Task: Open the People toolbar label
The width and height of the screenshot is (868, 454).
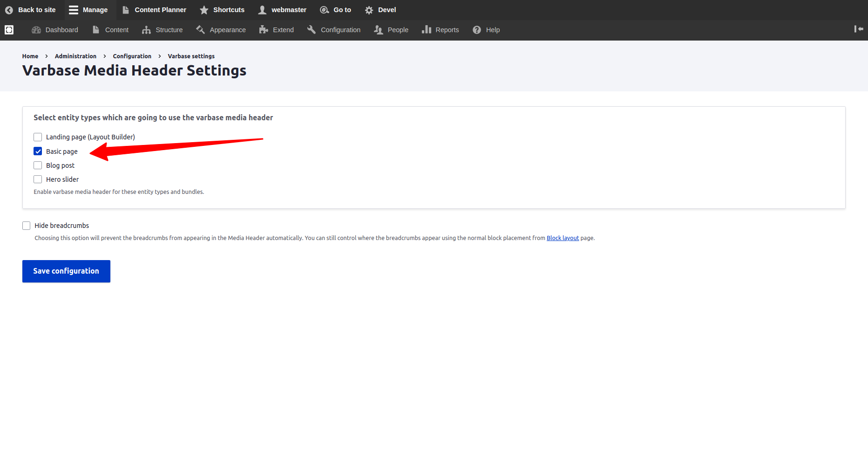Action: (x=398, y=30)
